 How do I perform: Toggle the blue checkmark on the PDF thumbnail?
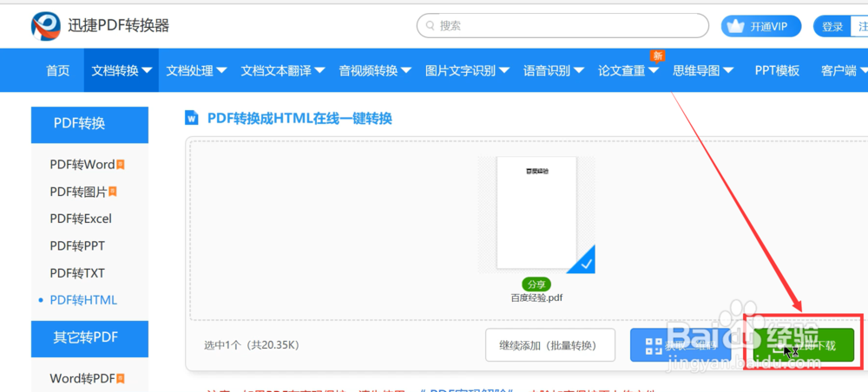tap(582, 261)
